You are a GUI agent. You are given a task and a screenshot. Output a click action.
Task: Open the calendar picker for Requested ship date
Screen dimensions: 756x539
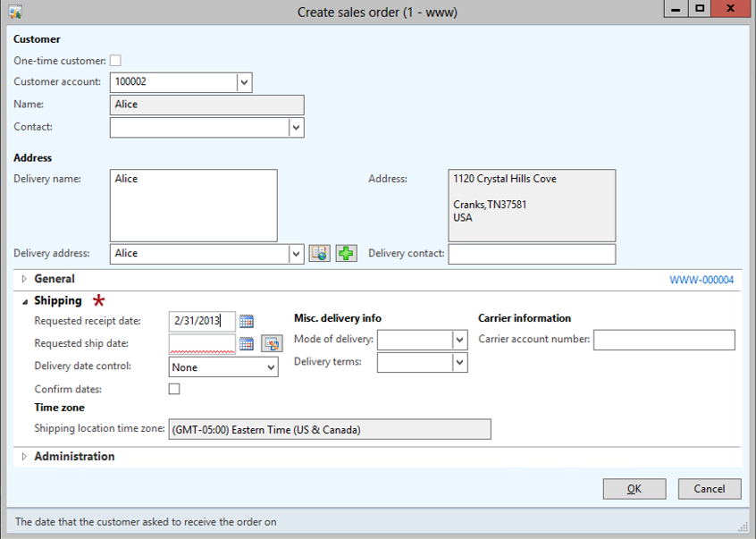coord(247,344)
